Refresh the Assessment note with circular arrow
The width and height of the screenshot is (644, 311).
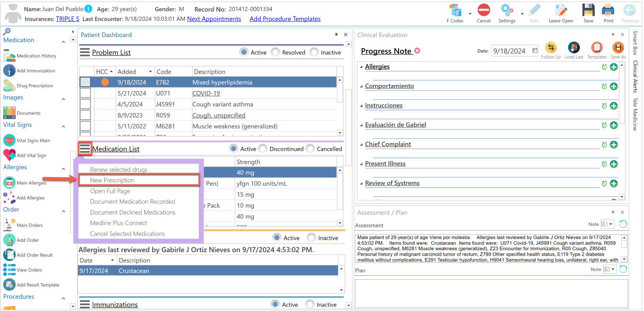(x=623, y=224)
